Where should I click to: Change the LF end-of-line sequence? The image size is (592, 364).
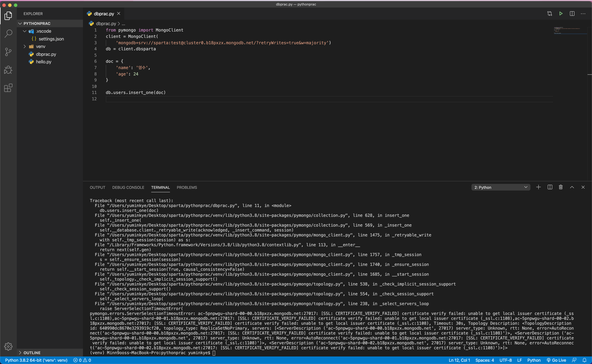coord(520,360)
